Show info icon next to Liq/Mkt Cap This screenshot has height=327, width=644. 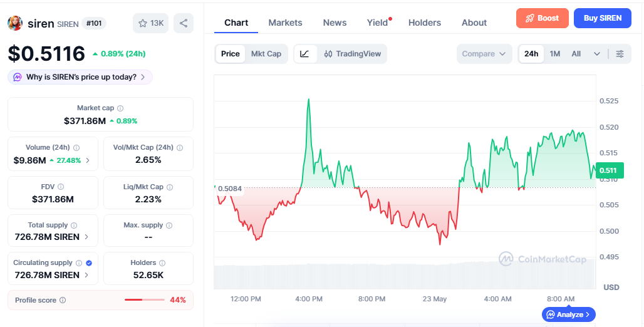pyautogui.click(x=170, y=187)
